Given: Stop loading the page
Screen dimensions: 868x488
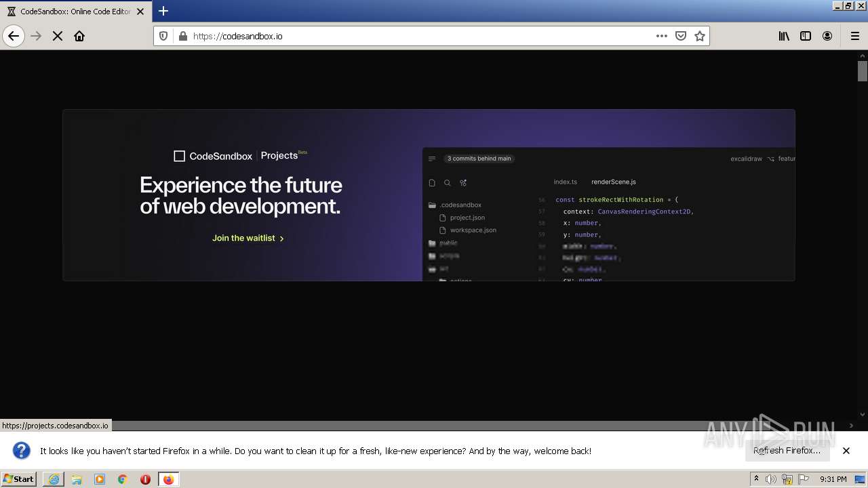Looking at the screenshot, I should point(58,36).
